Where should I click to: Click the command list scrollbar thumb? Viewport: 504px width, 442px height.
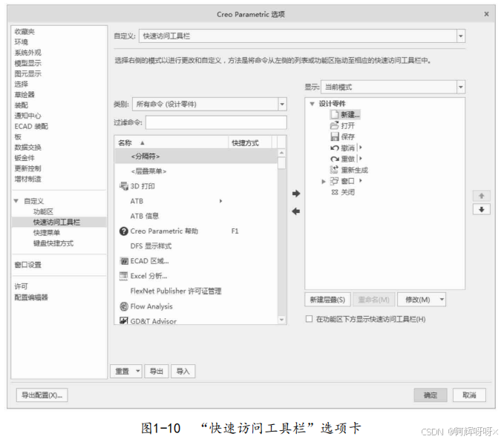[281, 163]
